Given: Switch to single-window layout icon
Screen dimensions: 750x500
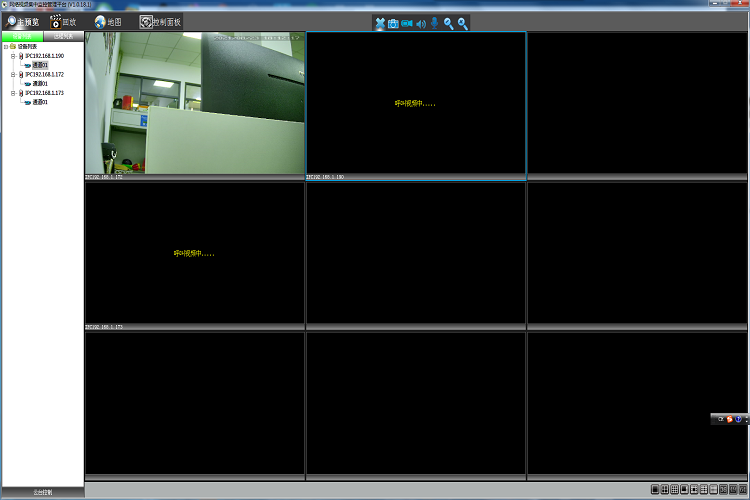Looking at the screenshot, I should pyautogui.click(x=655, y=489).
